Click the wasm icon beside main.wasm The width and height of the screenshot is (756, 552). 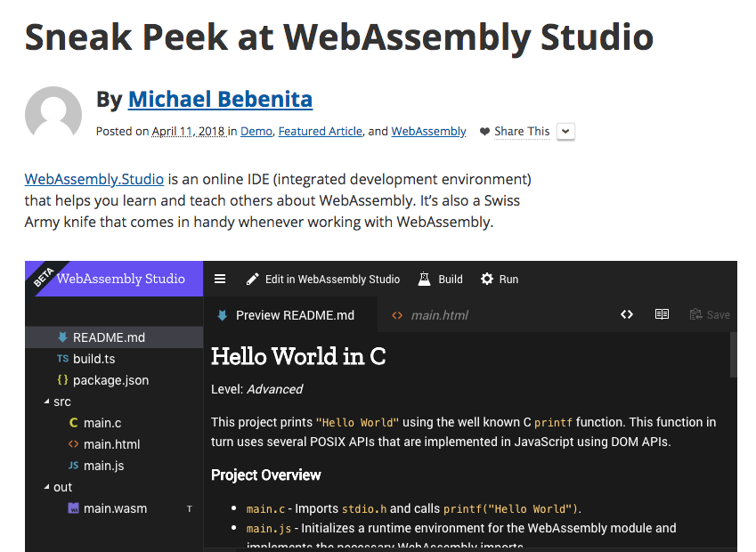click(73, 508)
